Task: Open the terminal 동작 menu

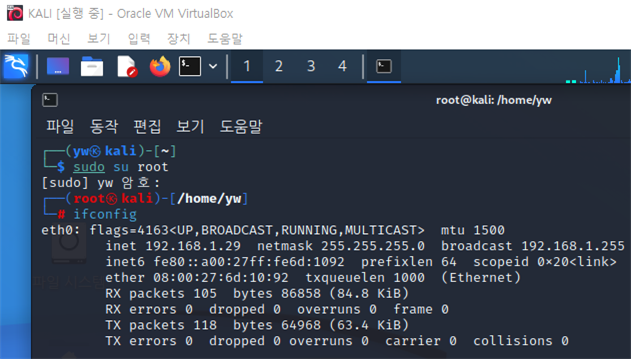Action: click(x=104, y=126)
